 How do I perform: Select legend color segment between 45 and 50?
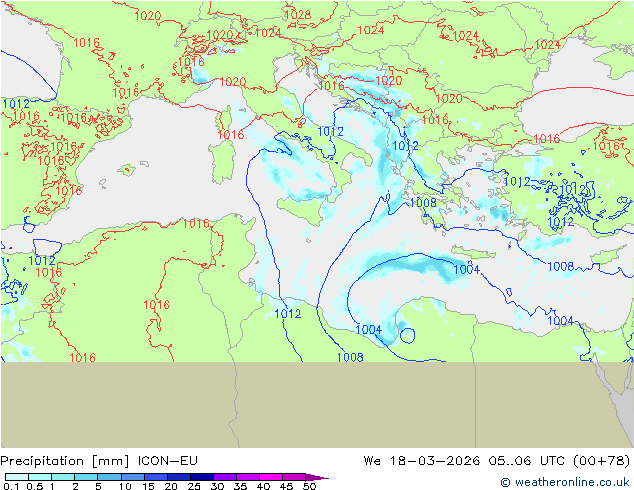294,477
